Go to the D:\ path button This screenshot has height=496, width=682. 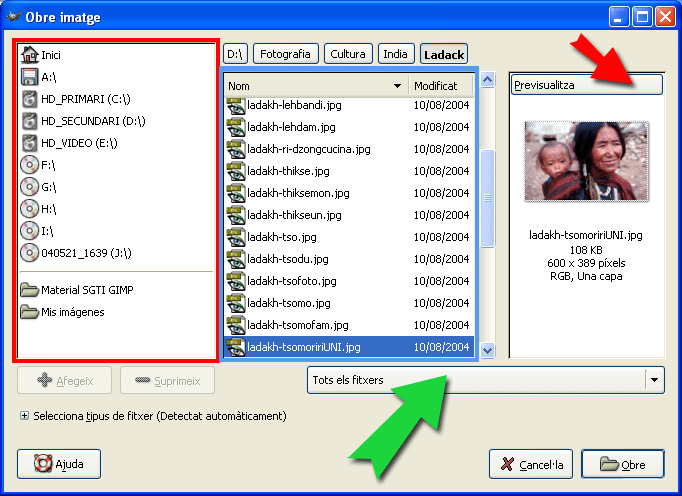[235, 54]
